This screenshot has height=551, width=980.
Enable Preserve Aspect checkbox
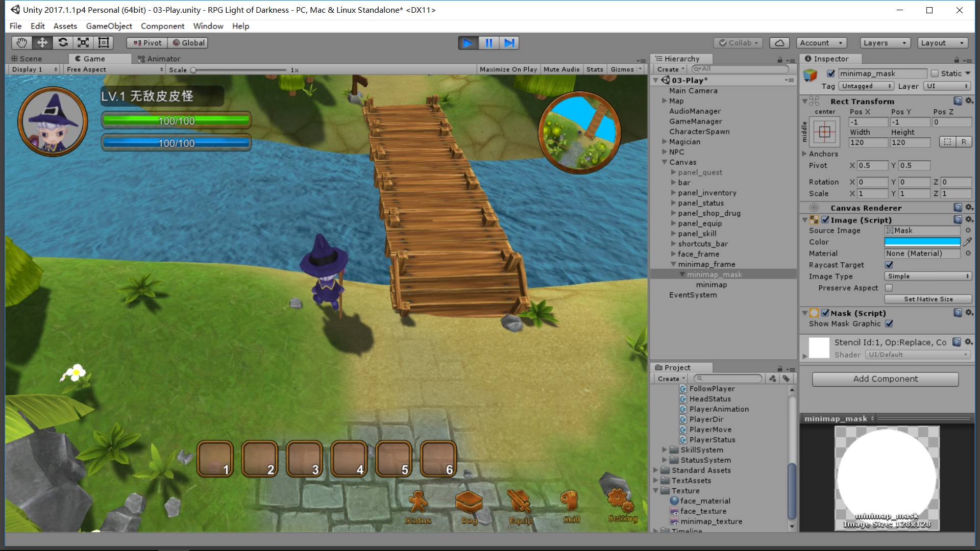coord(889,288)
